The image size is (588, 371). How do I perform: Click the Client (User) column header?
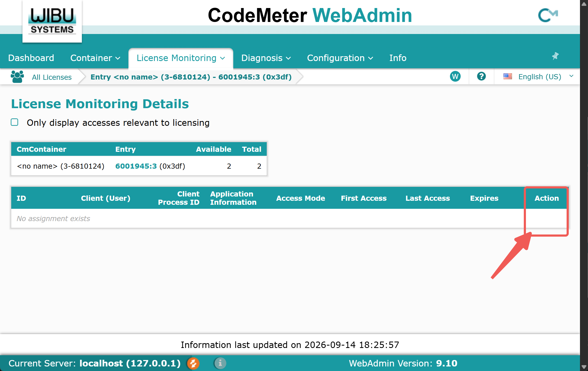click(105, 198)
